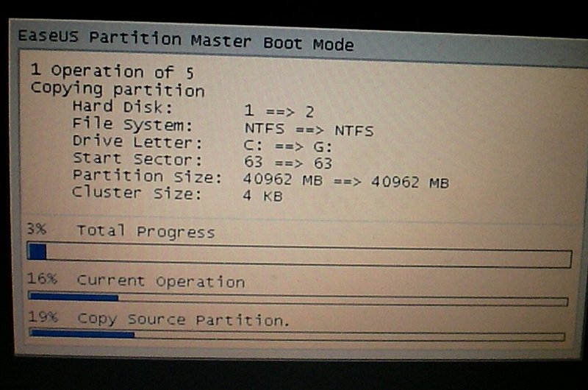Viewport: 588px width, 390px height.
Task: Click the Total Progress bar
Action: pos(299,255)
